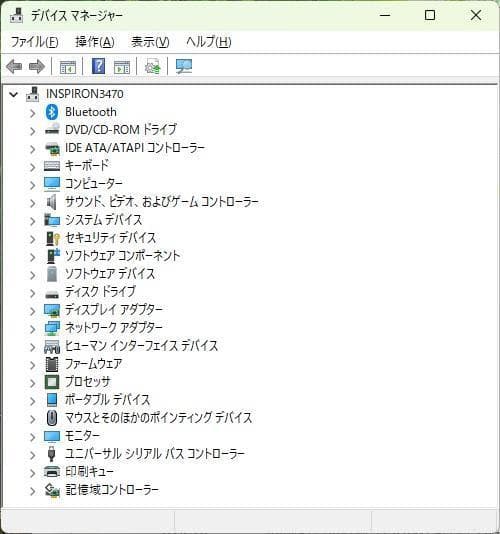Expand ユニバーサル シリアル バス コントローラー
Image resolution: width=500 pixels, height=534 pixels.
(33, 455)
